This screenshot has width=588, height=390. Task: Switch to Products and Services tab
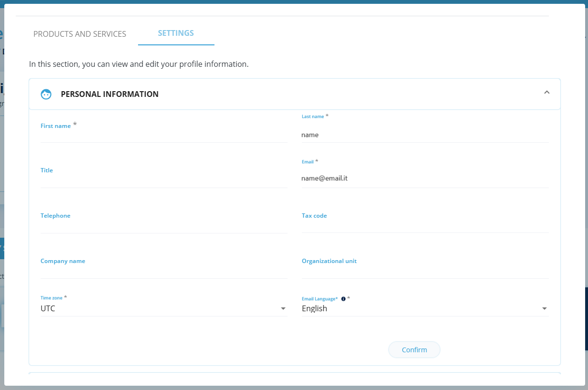[x=80, y=34]
